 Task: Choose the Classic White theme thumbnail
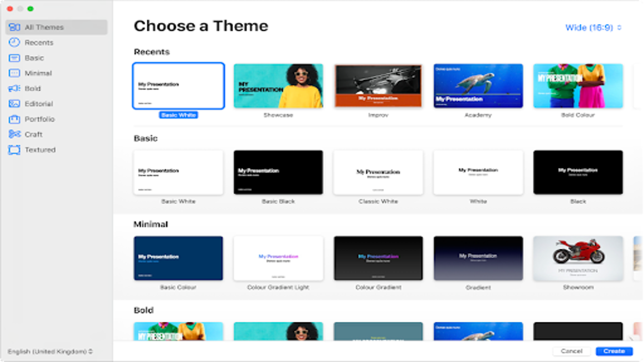click(x=378, y=172)
